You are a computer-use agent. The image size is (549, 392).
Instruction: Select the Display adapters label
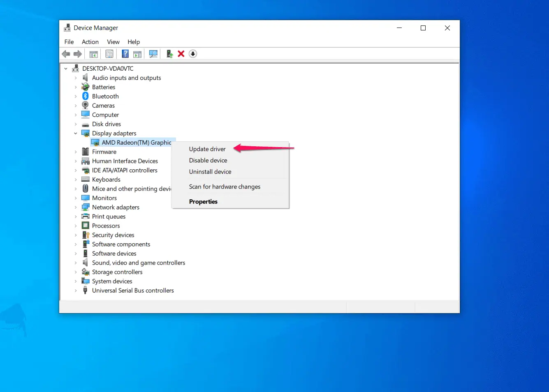[114, 133]
